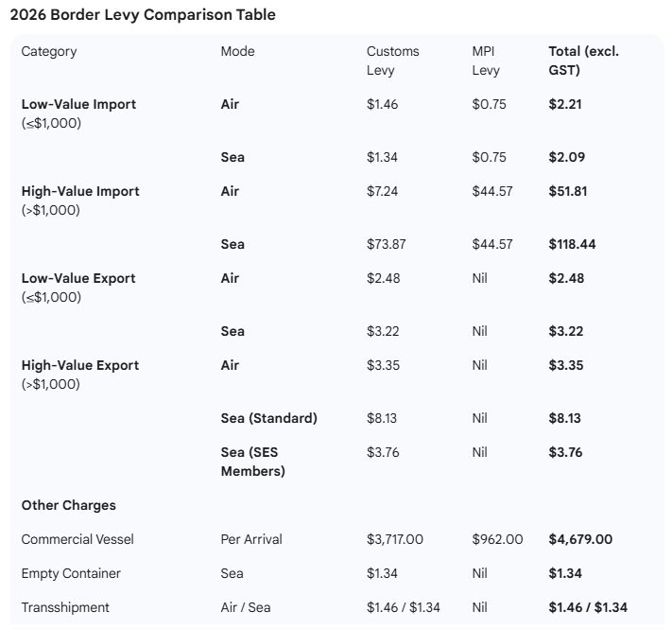Select the Customs Levy column header
Image resolution: width=672 pixels, height=629 pixels.
[x=392, y=61]
